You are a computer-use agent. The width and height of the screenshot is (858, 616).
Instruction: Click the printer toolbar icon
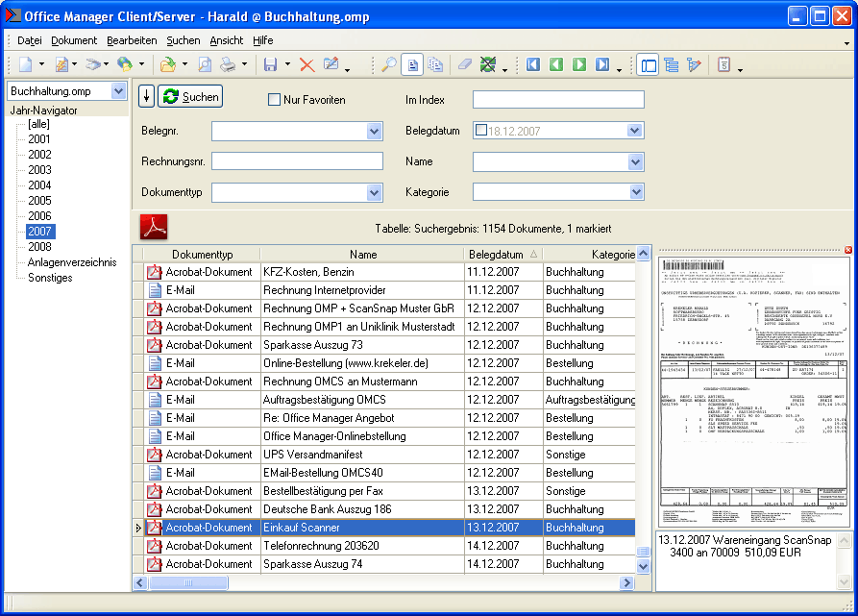228,64
